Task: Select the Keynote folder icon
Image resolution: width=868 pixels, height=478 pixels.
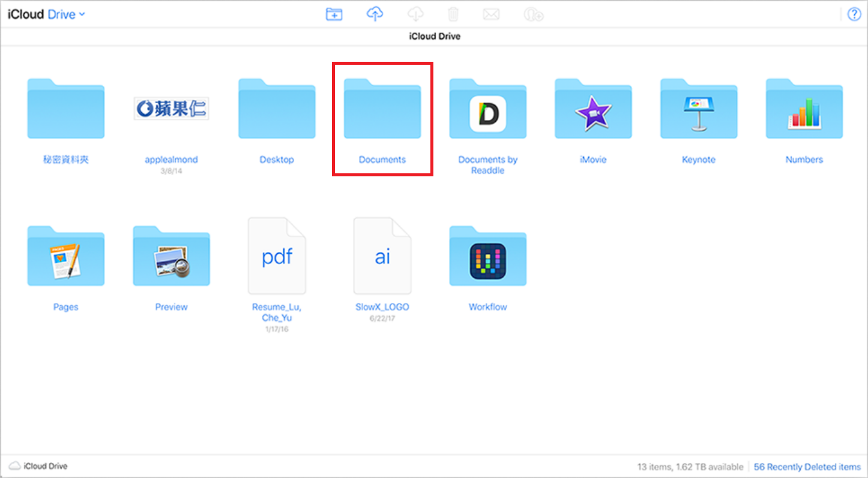Action: 699,109
